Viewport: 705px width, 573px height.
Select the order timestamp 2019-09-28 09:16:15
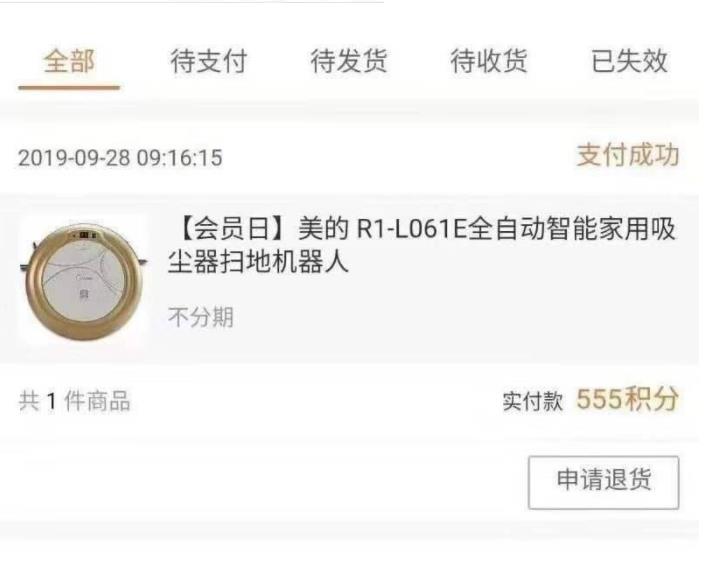[x=120, y=158]
